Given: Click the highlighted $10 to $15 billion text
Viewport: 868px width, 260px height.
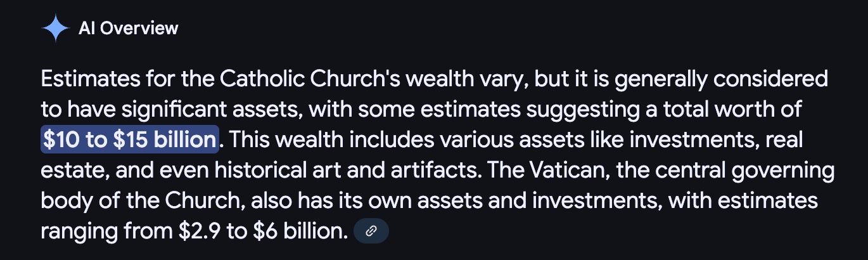Looking at the screenshot, I should tap(129, 140).
